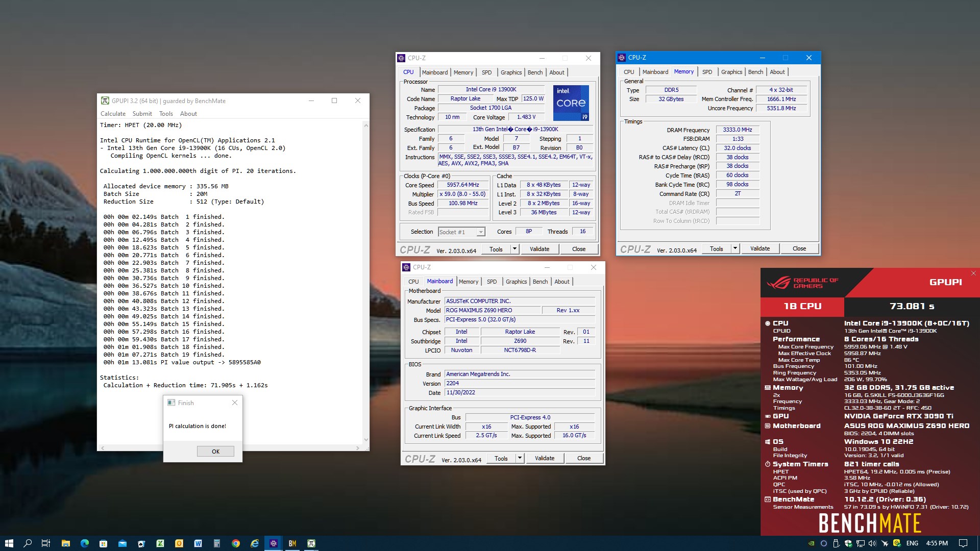
Task: Close the Finish dialog with X
Action: (x=234, y=403)
